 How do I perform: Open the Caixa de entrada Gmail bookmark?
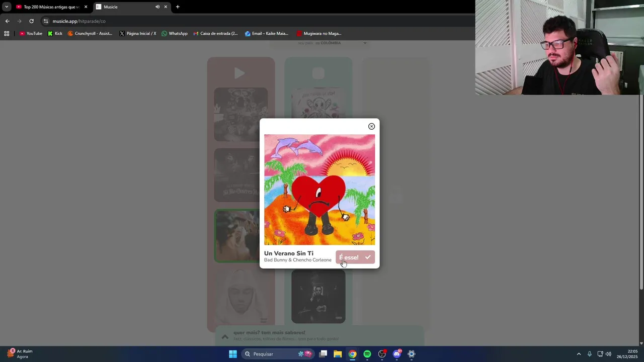pos(216,34)
